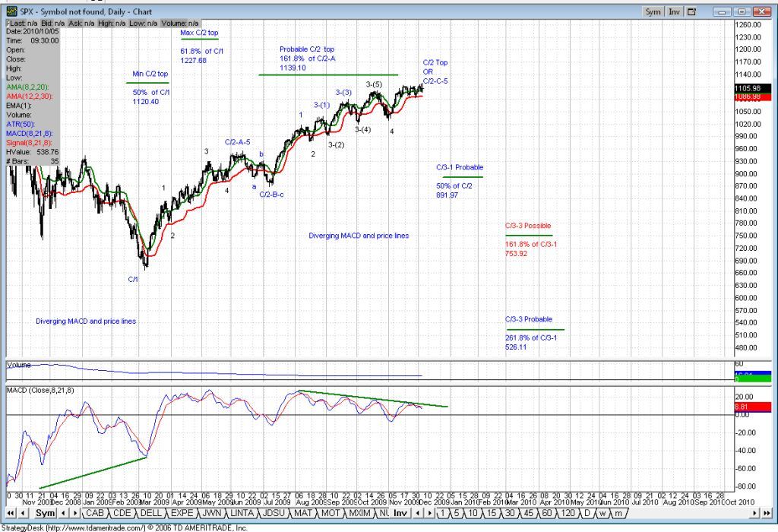Click the 526.11 target price text
The width and height of the screenshot is (778, 532).
(x=516, y=347)
